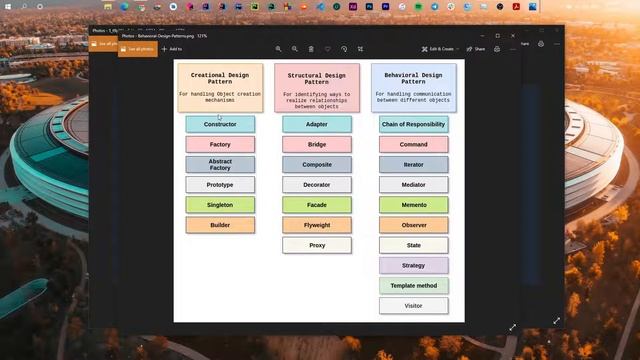Click the Strategy box

tap(413, 265)
